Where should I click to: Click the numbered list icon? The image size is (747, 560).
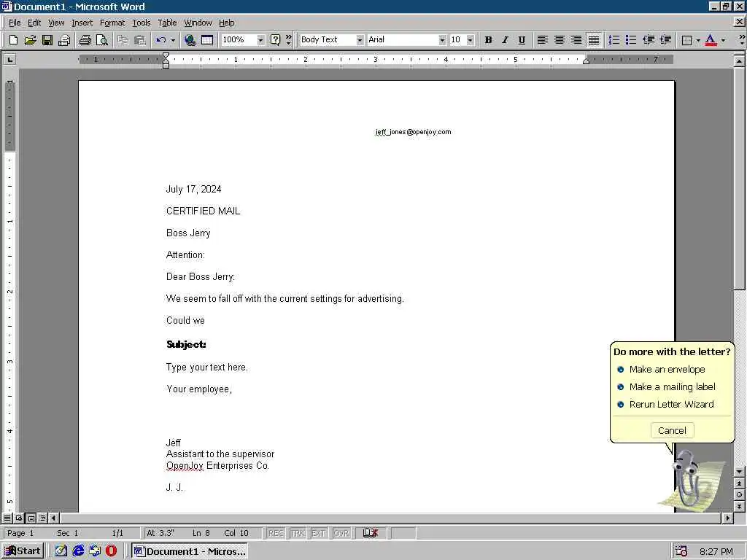(614, 40)
